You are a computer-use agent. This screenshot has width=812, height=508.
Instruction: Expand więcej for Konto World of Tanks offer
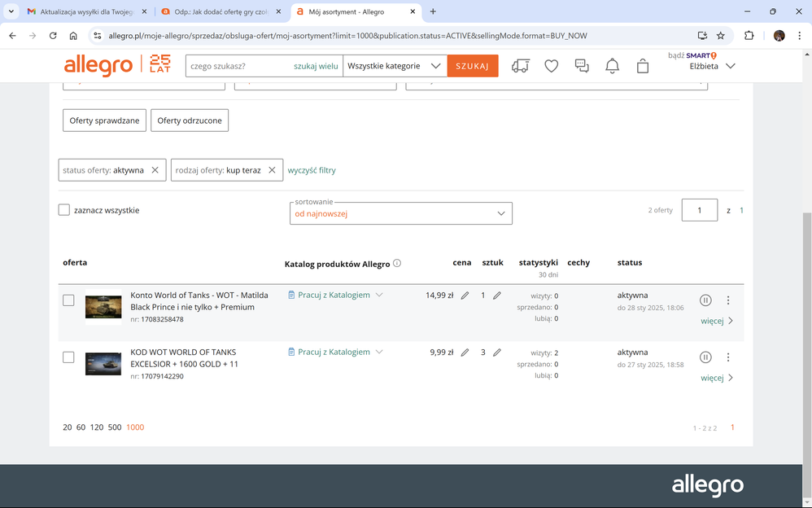pos(718,321)
